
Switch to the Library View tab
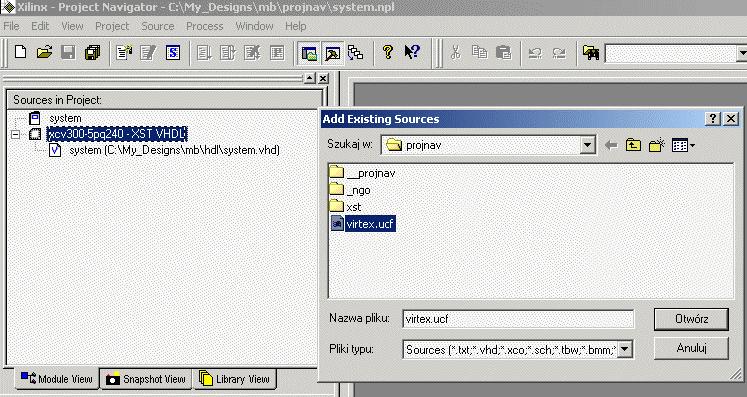tap(234, 379)
